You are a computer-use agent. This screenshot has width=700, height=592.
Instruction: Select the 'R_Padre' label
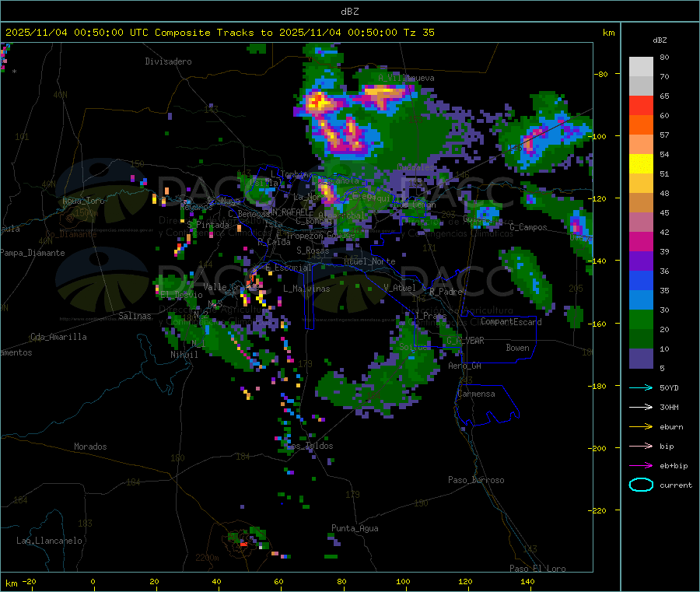[x=446, y=292]
